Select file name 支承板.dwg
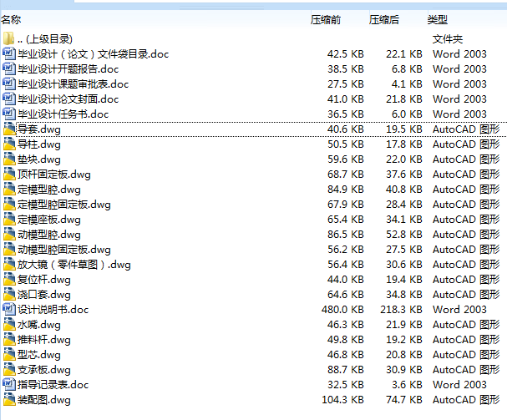507x420 pixels. tap(44, 370)
